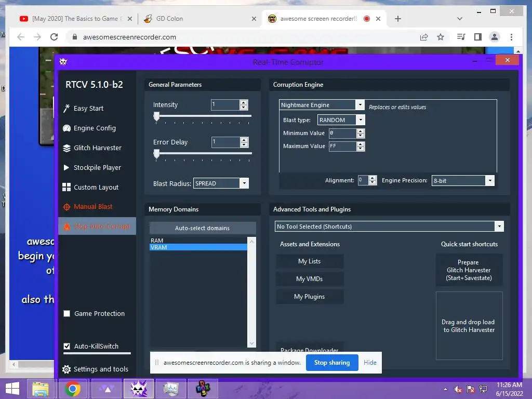Viewport: 532px width, 399px height.
Task: Bookmark page with star icon
Action: [441, 37]
